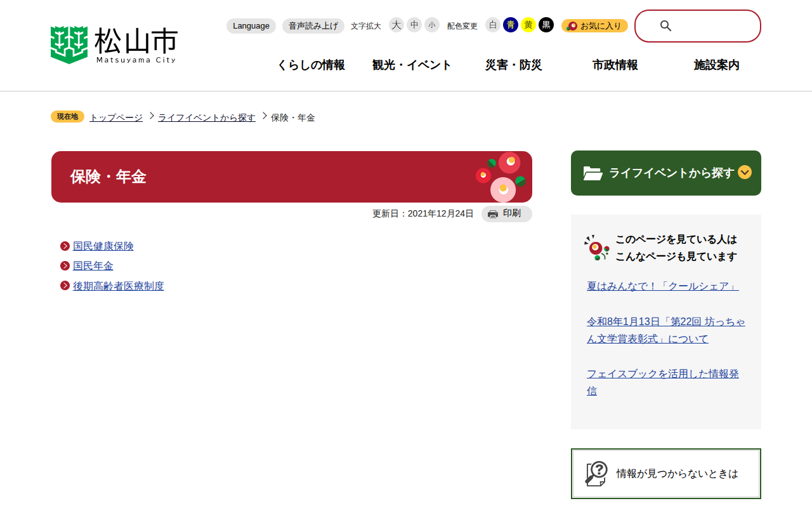This screenshot has width=812, height=508.
Task: Click the question-mark document icon
Action: (596, 474)
